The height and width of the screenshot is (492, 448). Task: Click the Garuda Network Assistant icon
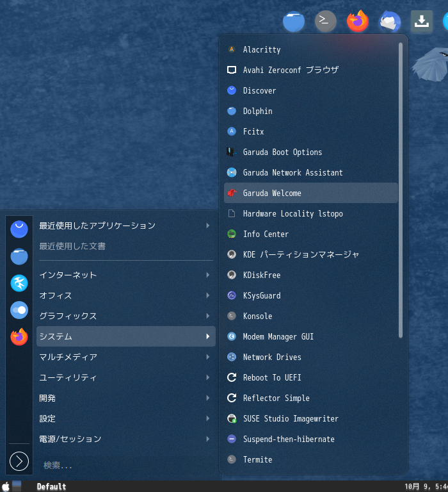(232, 172)
